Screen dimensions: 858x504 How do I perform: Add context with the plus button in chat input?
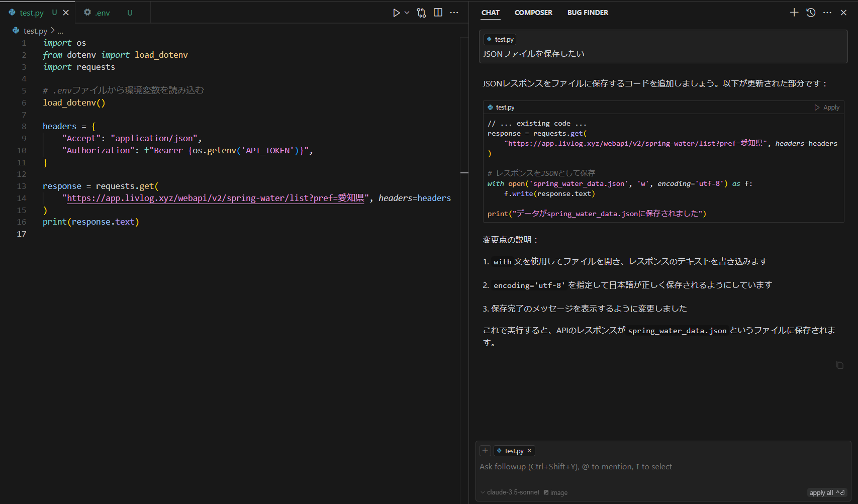coord(485,451)
